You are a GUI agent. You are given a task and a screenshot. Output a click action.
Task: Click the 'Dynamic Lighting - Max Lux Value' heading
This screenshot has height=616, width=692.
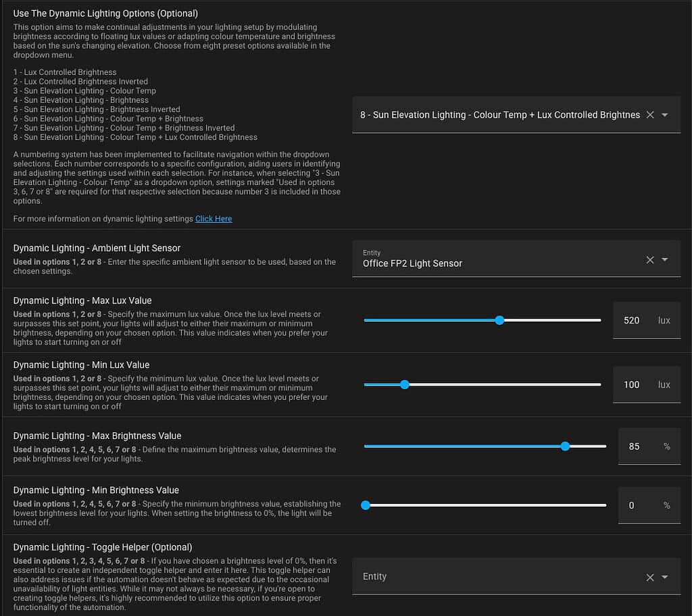pyautogui.click(x=82, y=301)
